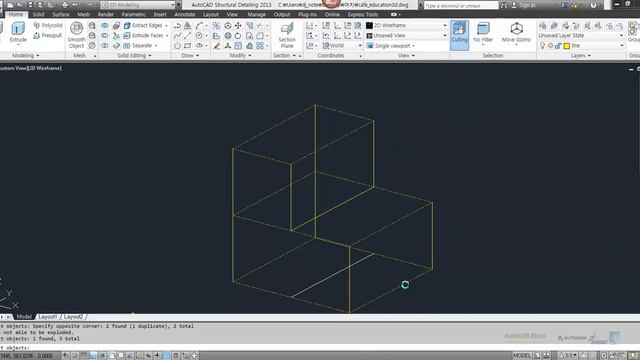Click the layer lock icon
640x360 pixels.
(558, 46)
